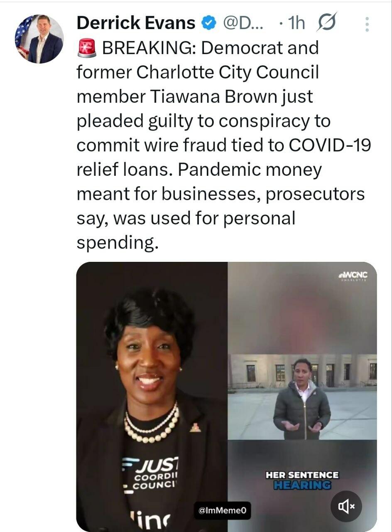The height and width of the screenshot is (532, 392).
Task: Click the blue verified checkmark badge
Action: pos(208,24)
